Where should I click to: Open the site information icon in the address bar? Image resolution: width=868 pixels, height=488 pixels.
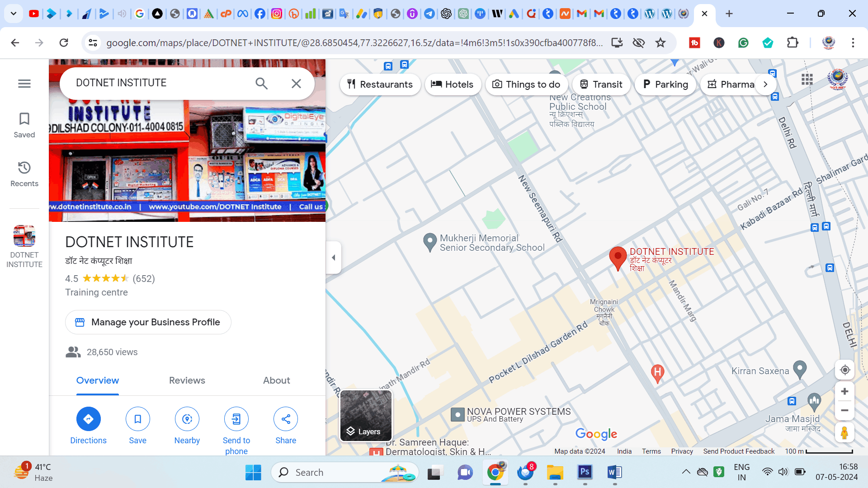[93, 43]
